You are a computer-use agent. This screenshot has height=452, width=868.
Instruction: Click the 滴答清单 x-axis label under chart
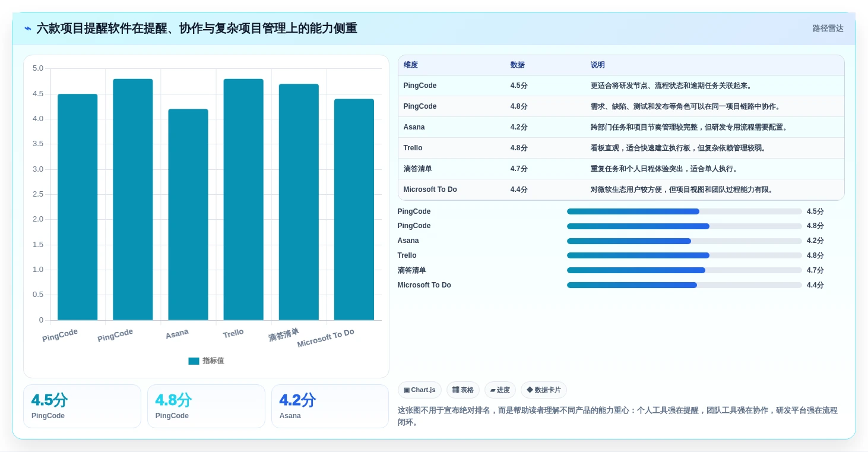[x=284, y=335]
